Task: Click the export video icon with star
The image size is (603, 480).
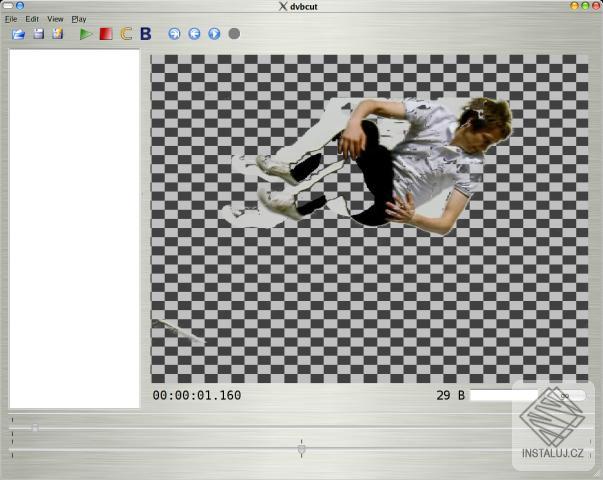Action: coord(58,34)
